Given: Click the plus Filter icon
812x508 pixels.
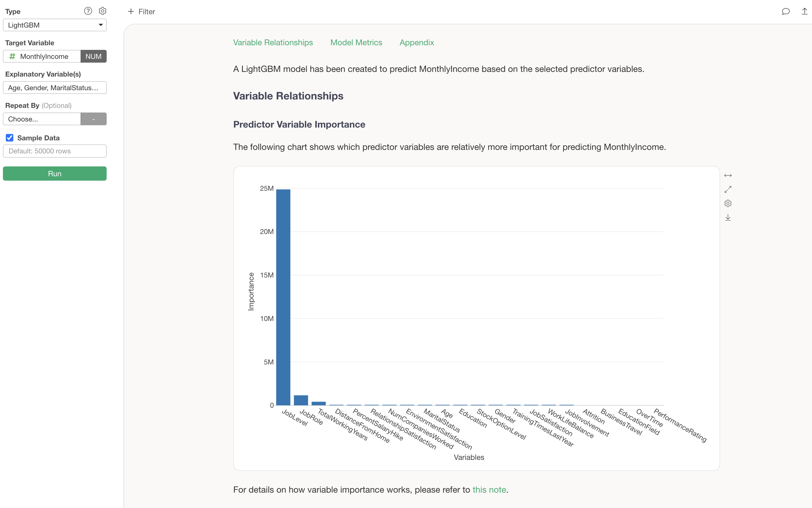Looking at the screenshot, I should tap(131, 11).
